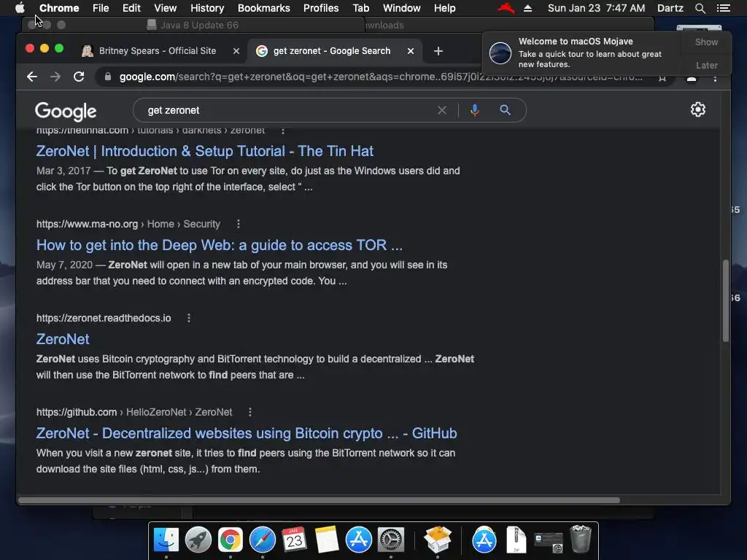Viewport: 747px width, 560px height.
Task: Close the Britney Spears tab
Action: click(236, 51)
